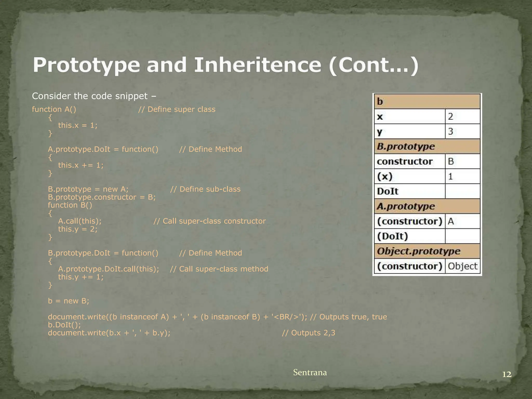Click the comment '// Define super class'
532x399 pixels.
coord(177,109)
